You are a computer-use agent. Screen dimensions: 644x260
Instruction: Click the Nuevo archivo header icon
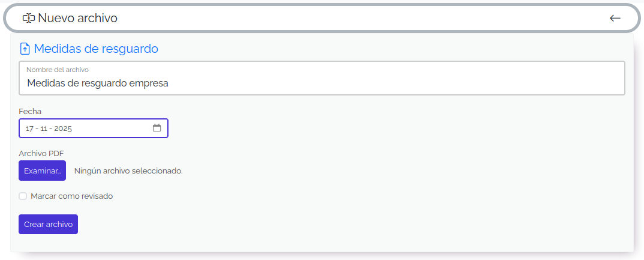tap(28, 18)
